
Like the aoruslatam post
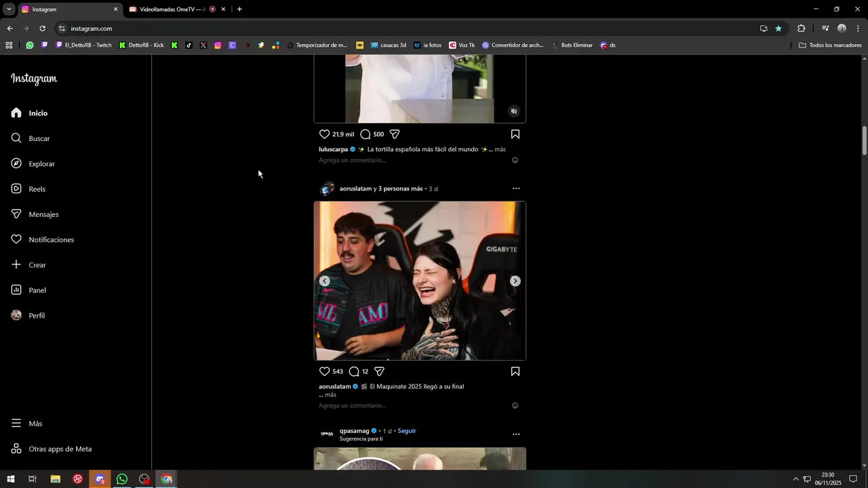coord(324,371)
